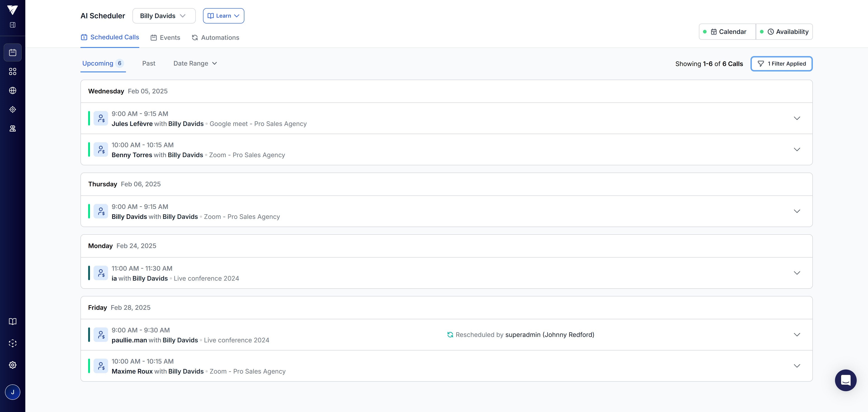Open the Date Range dropdown

(195, 63)
